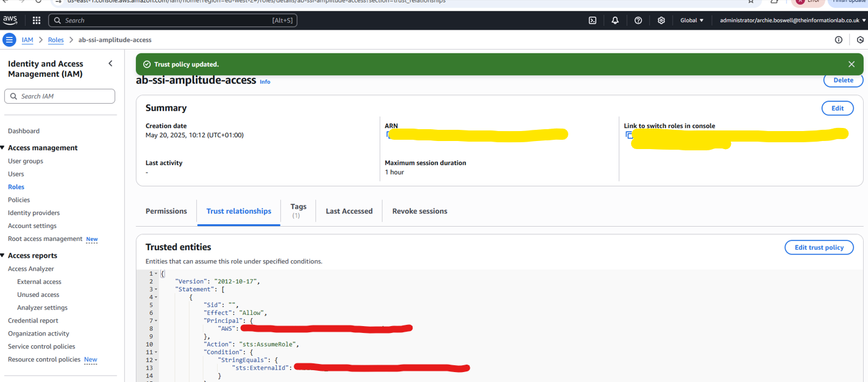868x382 pixels.
Task: Open Identity providers in the sidebar
Action: click(34, 213)
